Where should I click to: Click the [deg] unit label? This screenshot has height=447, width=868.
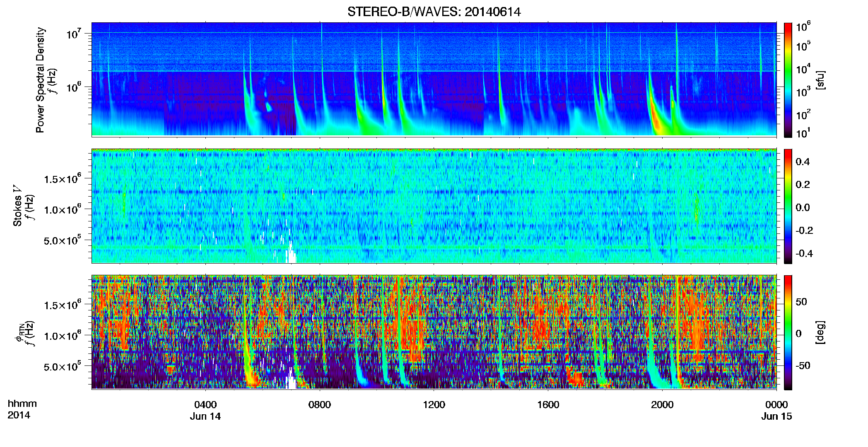pyautogui.click(x=820, y=332)
